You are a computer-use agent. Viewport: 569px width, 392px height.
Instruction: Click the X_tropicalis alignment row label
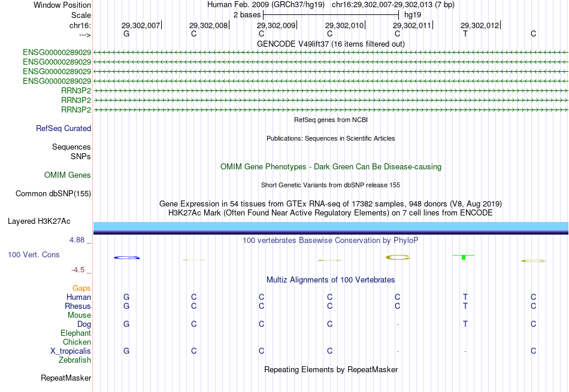tap(71, 351)
